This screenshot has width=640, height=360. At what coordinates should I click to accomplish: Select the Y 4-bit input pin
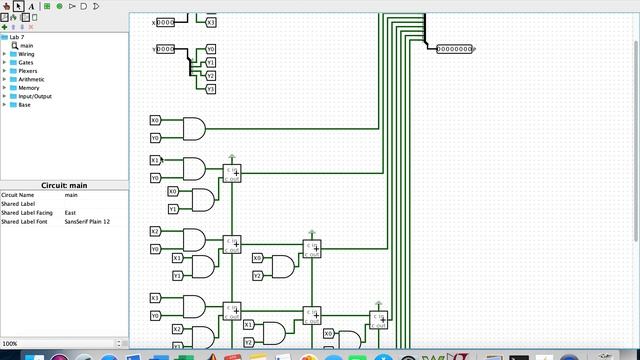point(165,49)
